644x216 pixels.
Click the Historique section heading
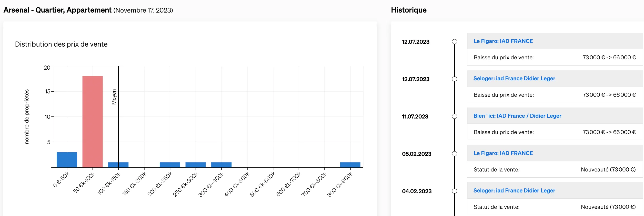click(409, 10)
